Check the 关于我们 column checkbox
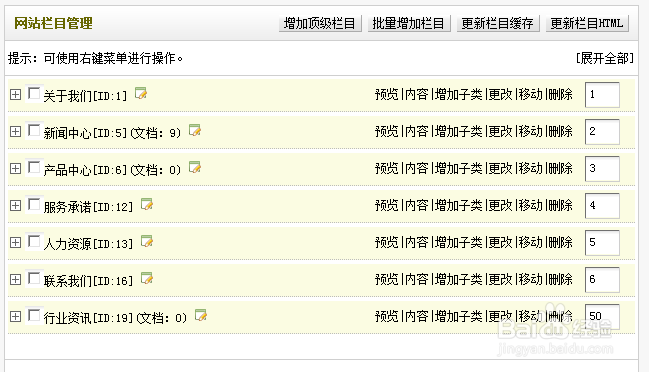This screenshot has width=649, height=372. (34, 94)
